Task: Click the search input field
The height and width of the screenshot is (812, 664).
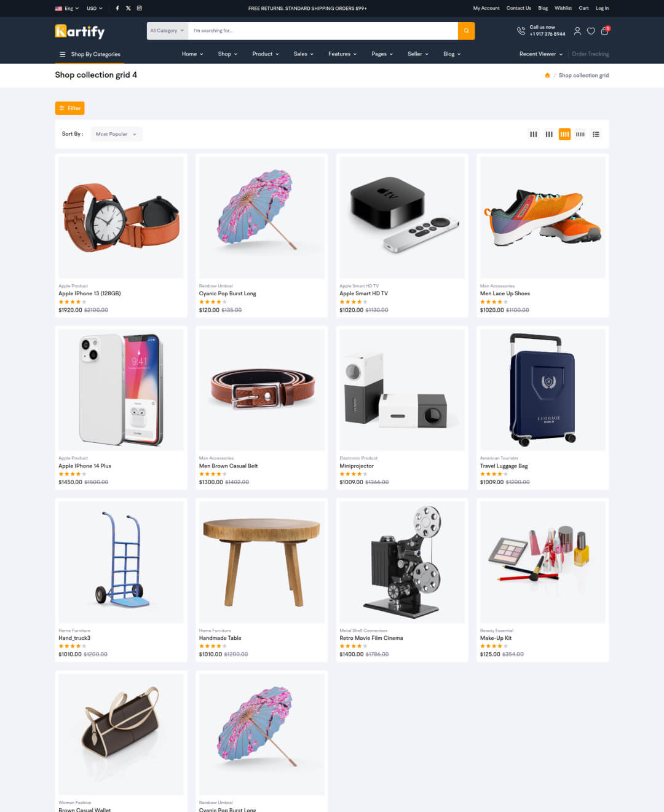Action: [x=323, y=31]
